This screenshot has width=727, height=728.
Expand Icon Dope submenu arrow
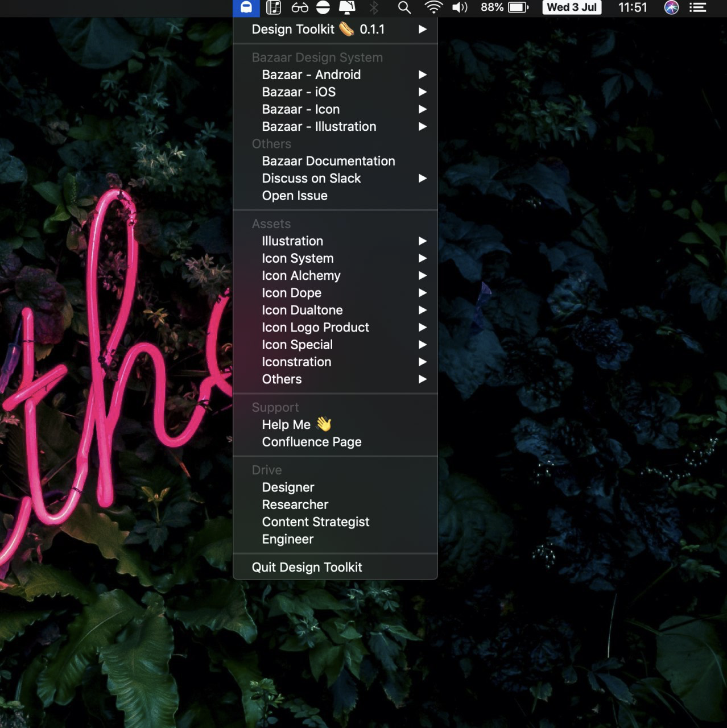click(423, 293)
